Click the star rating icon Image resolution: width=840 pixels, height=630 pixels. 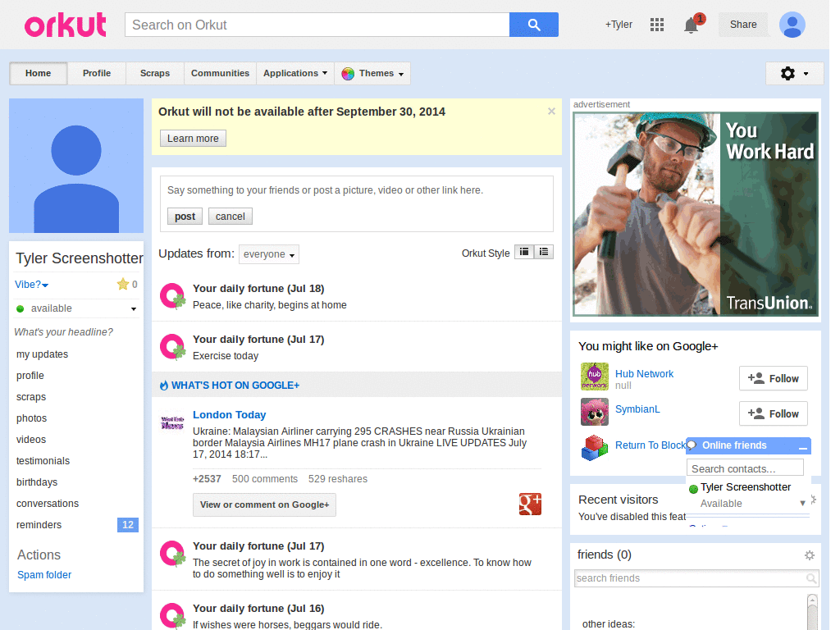(x=123, y=285)
